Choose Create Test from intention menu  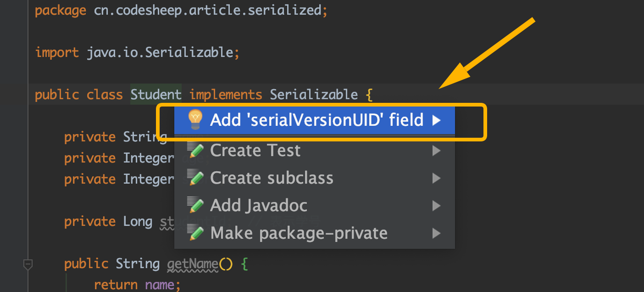tap(255, 151)
